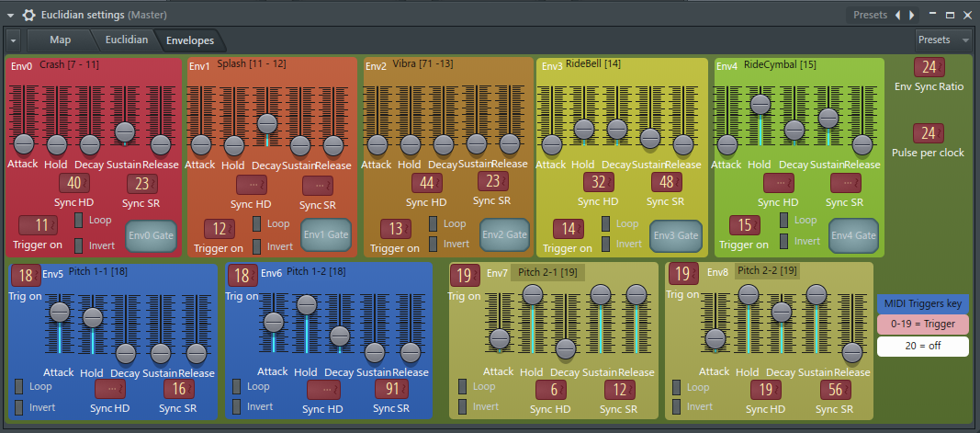The width and height of the screenshot is (980, 433).
Task: Open title bar Presets menu
Action: click(x=870, y=15)
